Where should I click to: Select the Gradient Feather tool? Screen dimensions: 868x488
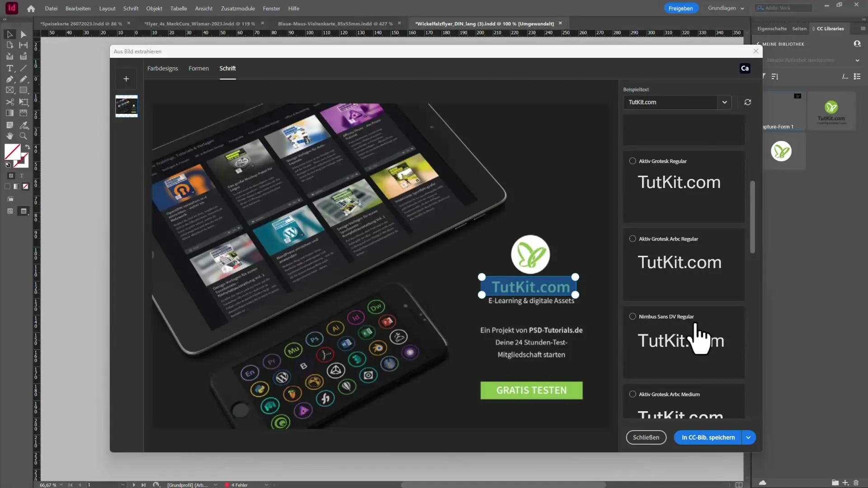point(24,113)
